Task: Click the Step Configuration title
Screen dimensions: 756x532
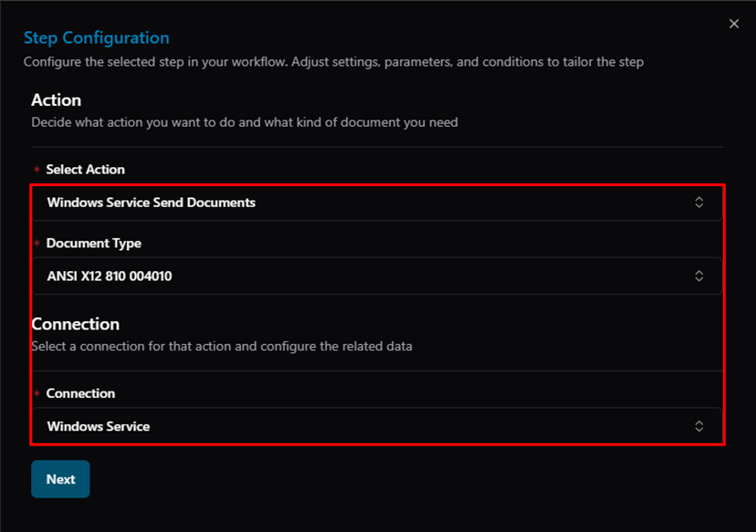Action: [x=97, y=37]
